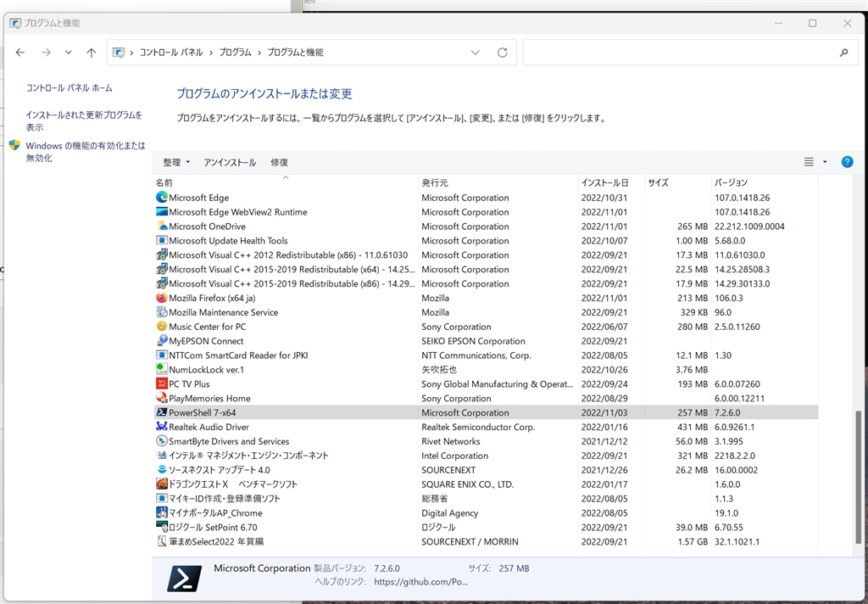
Task: Click the SmartByte Drivers and Services icon
Action: click(x=162, y=441)
